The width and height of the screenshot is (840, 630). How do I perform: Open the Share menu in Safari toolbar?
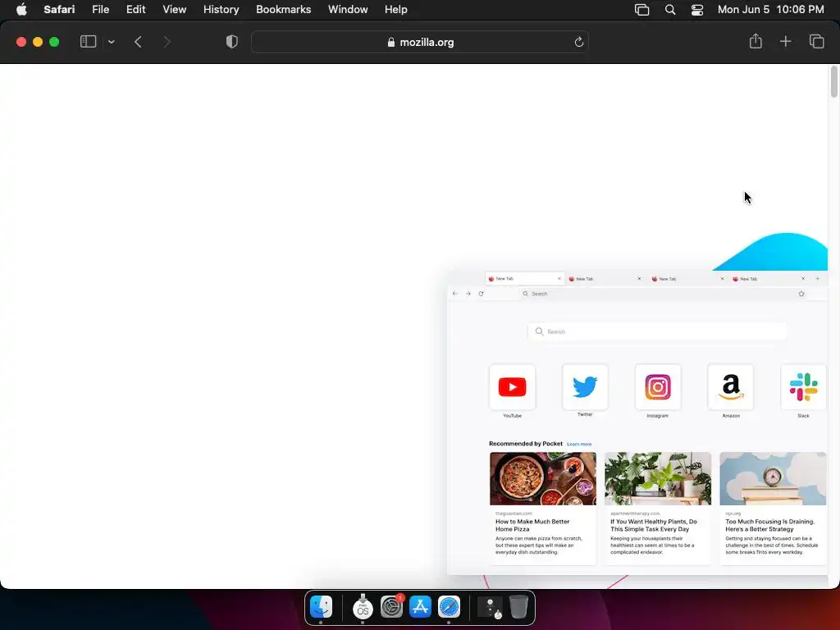pyautogui.click(x=756, y=41)
